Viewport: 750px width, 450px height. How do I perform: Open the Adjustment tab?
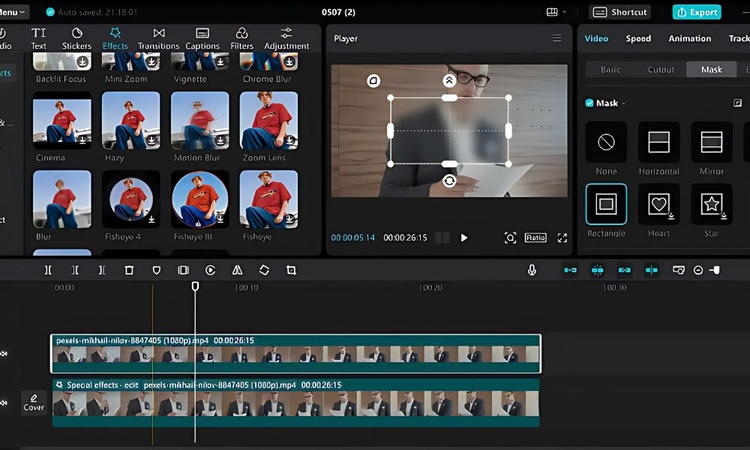pyautogui.click(x=287, y=39)
